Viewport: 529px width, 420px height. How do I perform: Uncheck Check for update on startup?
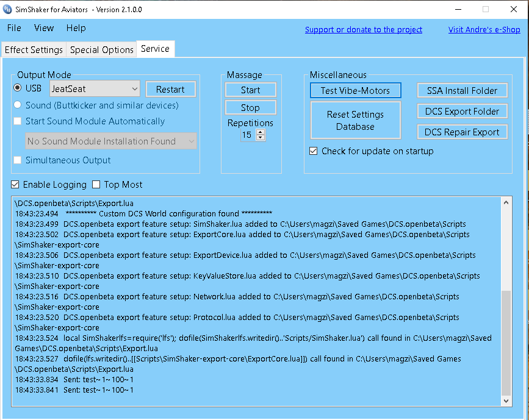click(314, 151)
